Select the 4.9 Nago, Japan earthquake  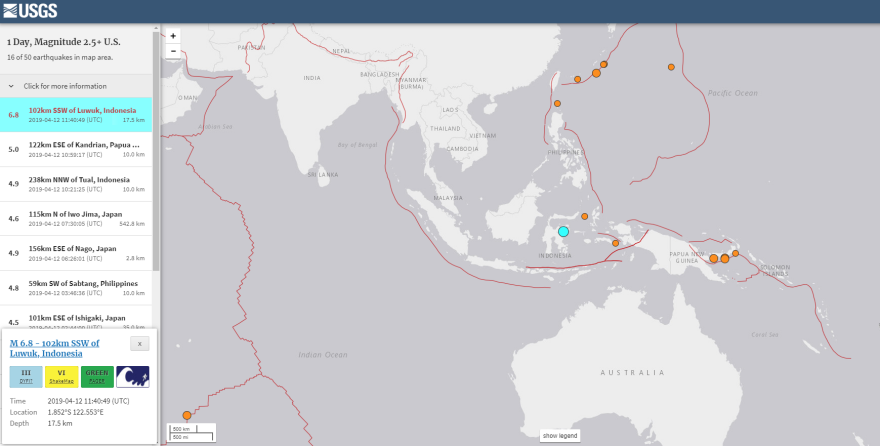point(78,253)
